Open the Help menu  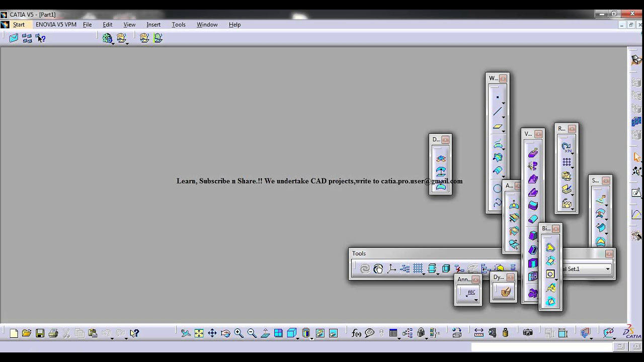[x=234, y=24]
